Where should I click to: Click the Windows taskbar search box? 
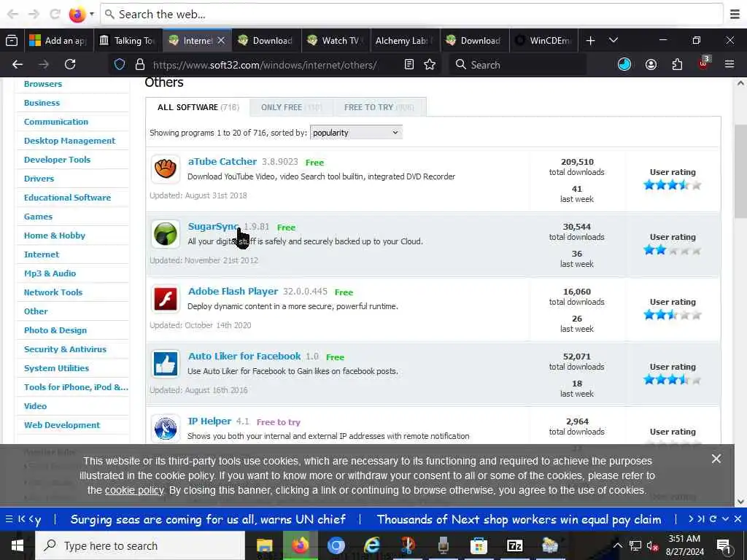[x=141, y=545]
